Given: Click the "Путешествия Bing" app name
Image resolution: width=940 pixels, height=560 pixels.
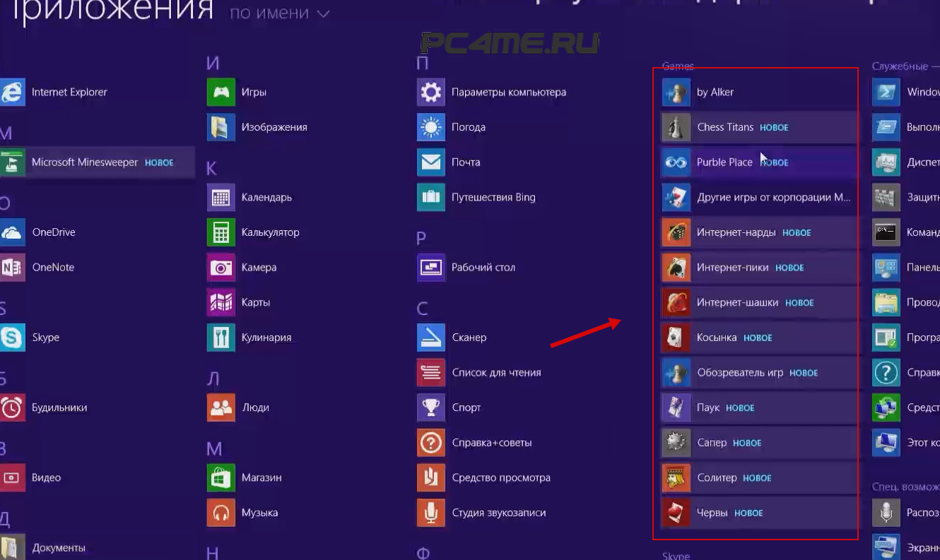Looking at the screenshot, I should pyautogui.click(x=494, y=197).
